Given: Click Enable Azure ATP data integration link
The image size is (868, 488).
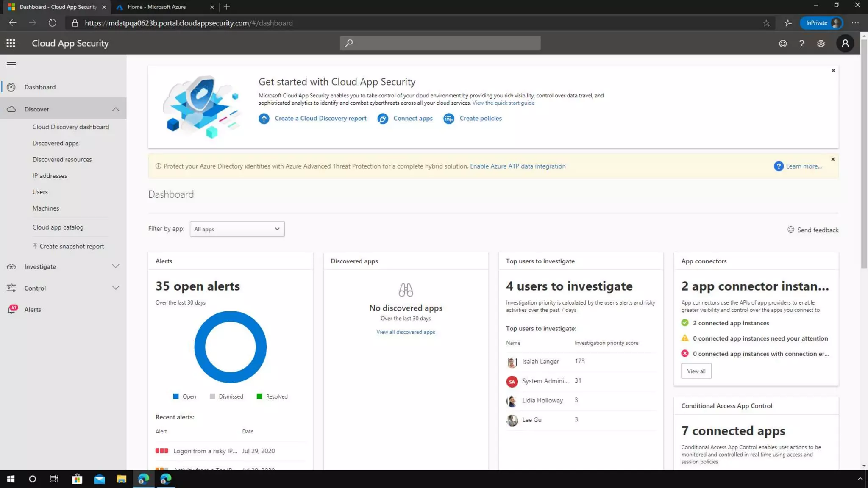Looking at the screenshot, I should tap(517, 166).
